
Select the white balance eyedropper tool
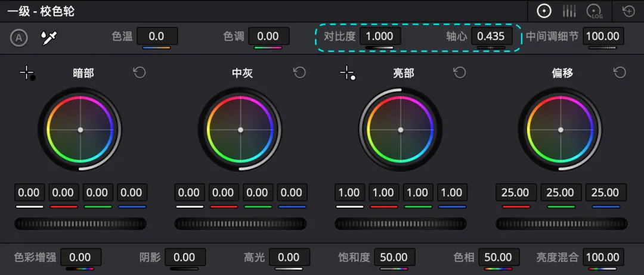click(x=48, y=38)
